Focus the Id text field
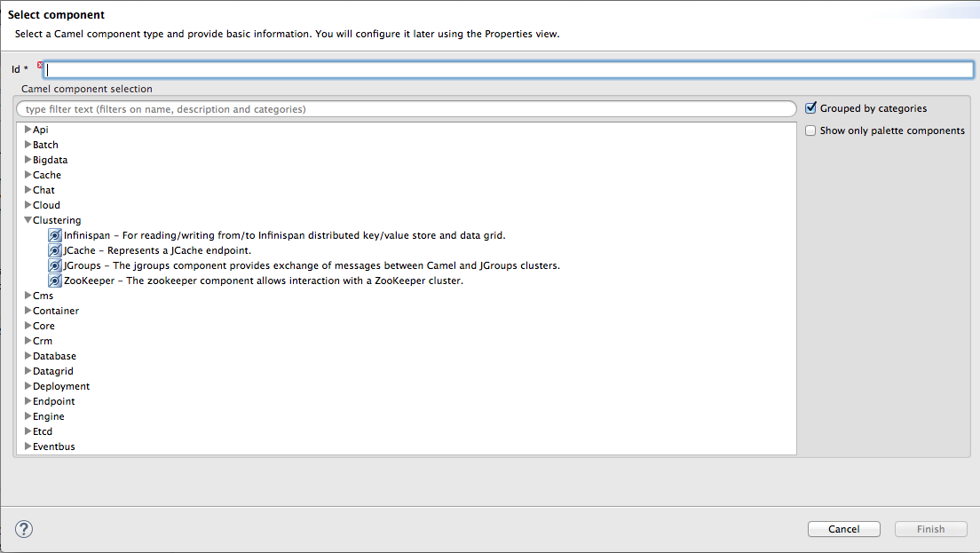The width and height of the screenshot is (980, 553). (508, 69)
